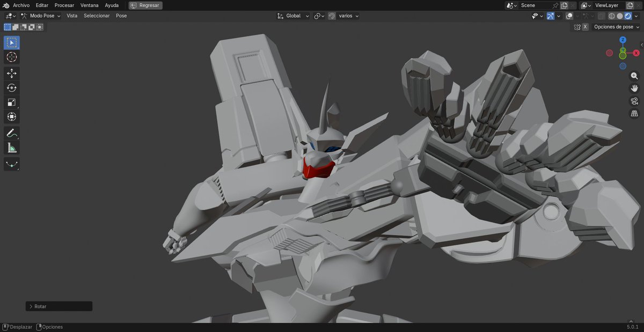Open the Blender logo menu
The height and width of the screenshot is (332, 644).
(5, 5)
